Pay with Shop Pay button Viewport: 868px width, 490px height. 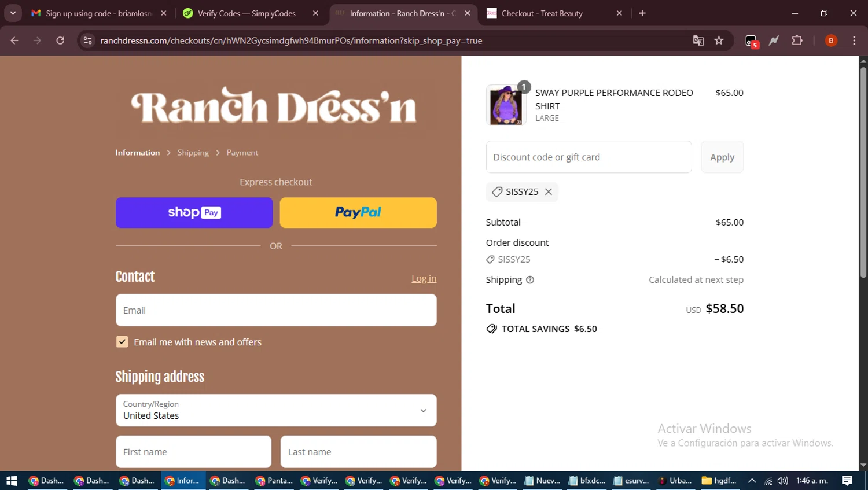(x=194, y=213)
